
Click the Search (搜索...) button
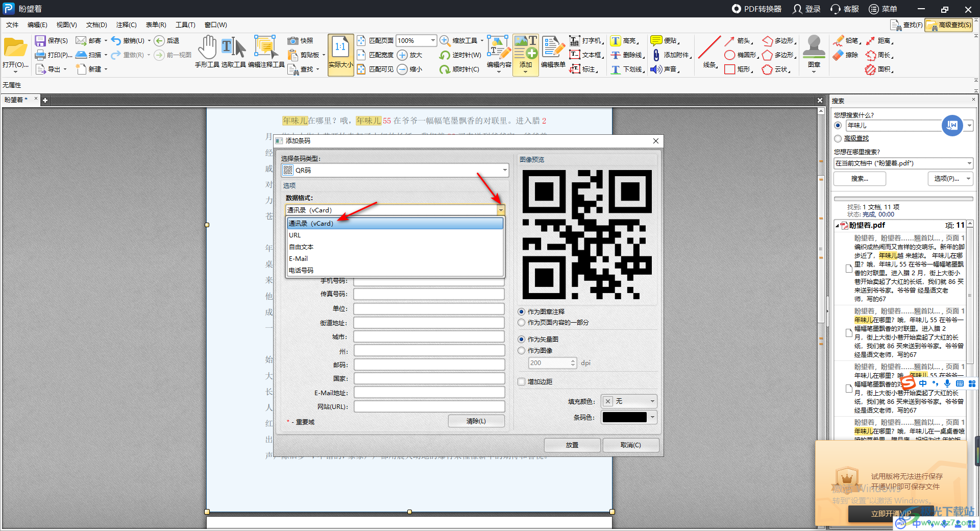[860, 179]
